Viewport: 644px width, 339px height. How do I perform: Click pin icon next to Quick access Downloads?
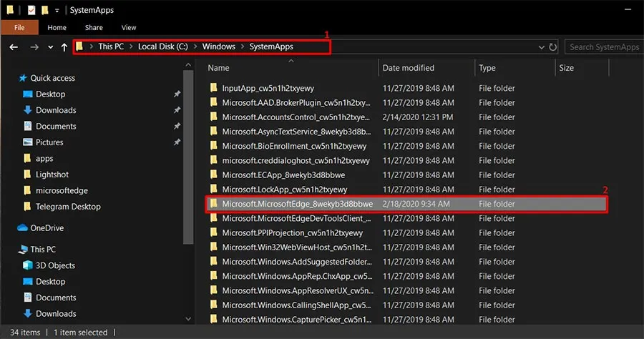click(177, 110)
